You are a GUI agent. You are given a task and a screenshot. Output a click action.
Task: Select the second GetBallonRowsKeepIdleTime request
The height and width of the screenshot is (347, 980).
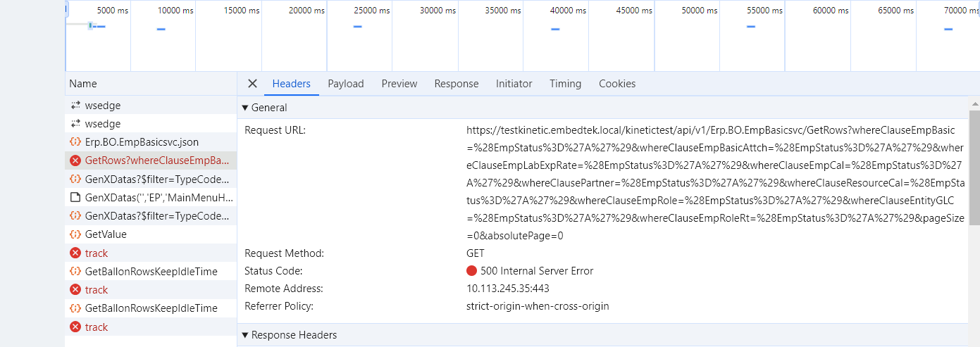(151, 308)
